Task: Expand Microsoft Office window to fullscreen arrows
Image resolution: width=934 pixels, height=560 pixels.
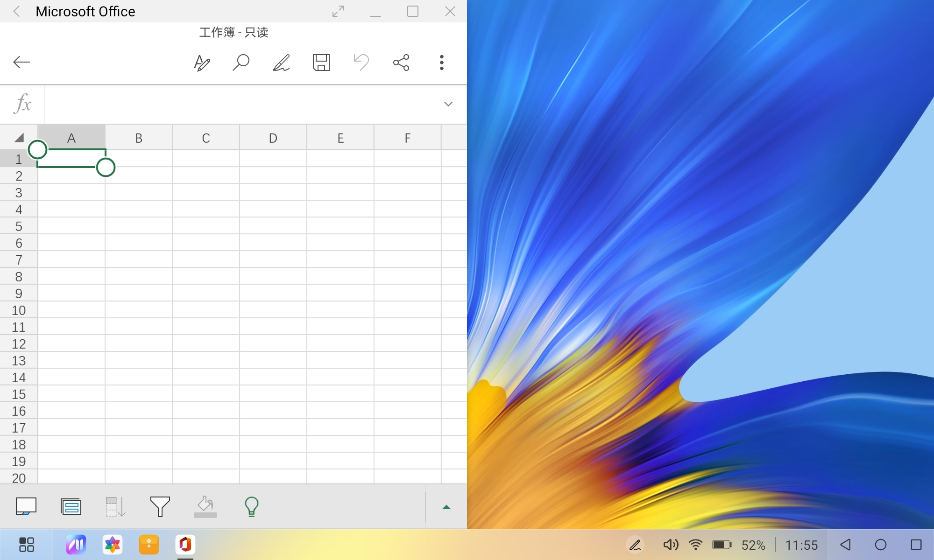Action: pos(338,11)
